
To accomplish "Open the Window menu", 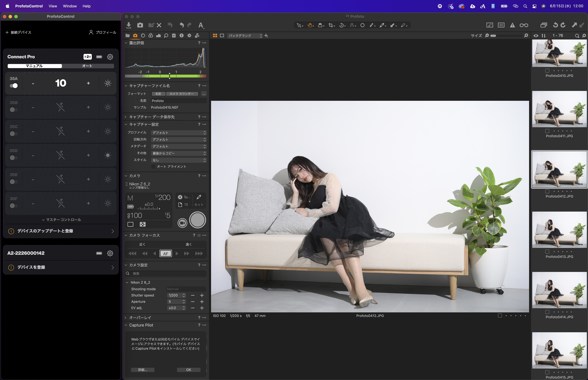I will pyautogui.click(x=70, y=6).
